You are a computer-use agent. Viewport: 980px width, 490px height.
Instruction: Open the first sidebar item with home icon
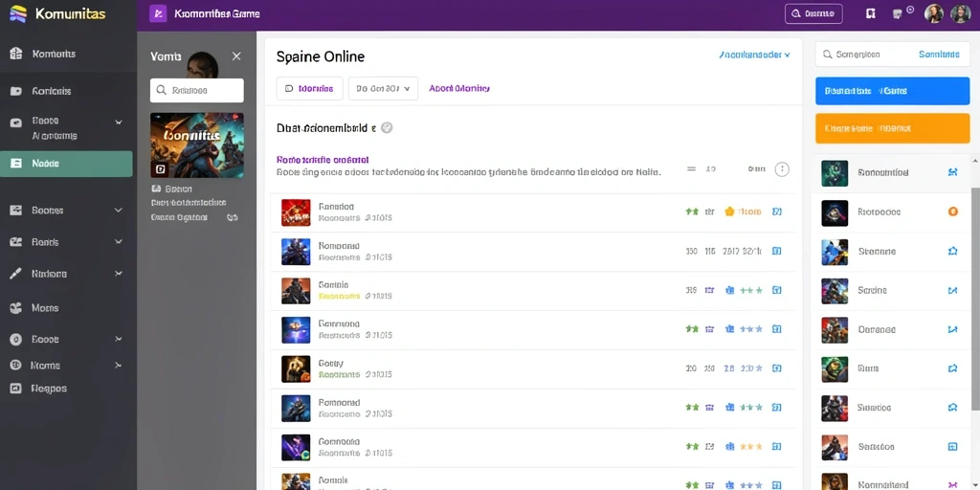pyautogui.click(x=66, y=54)
